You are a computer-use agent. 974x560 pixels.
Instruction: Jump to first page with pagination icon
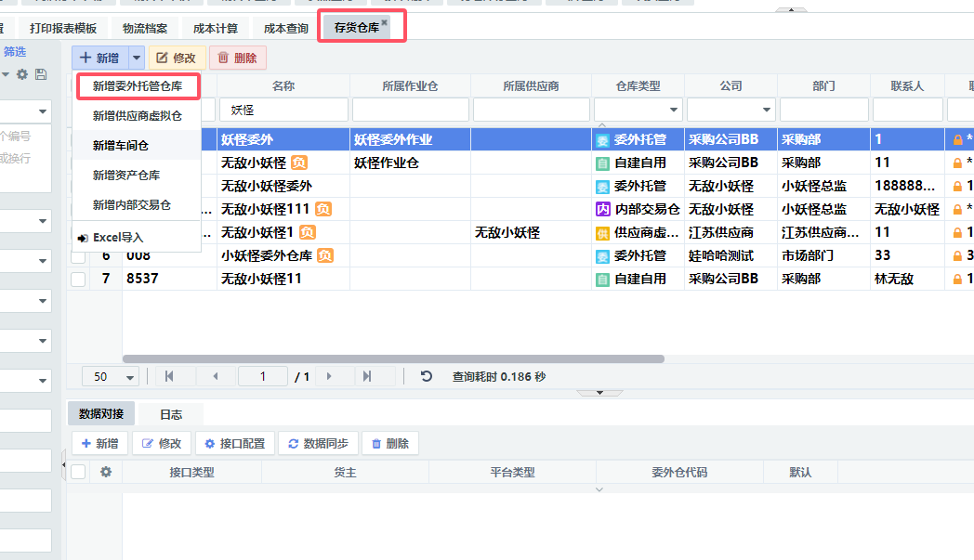tap(169, 376)
